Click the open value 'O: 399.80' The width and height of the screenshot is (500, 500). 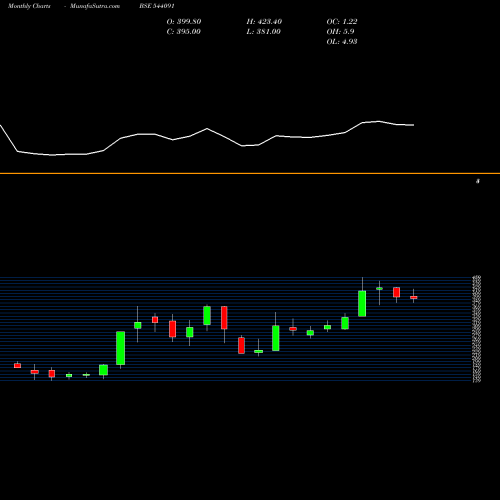tap(184, 22)
